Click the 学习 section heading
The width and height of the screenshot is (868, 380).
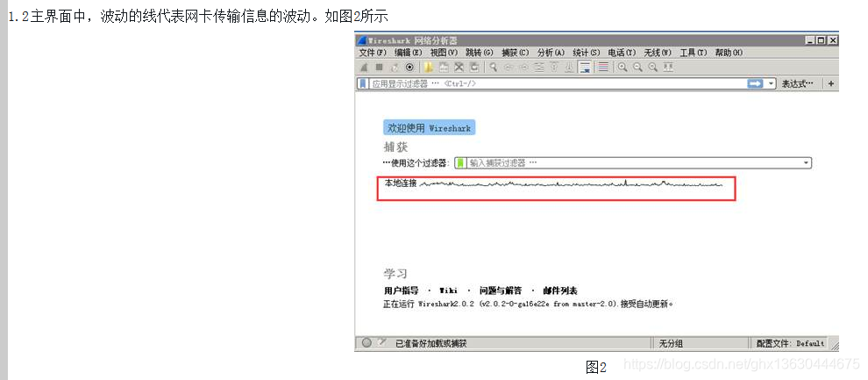395,274
